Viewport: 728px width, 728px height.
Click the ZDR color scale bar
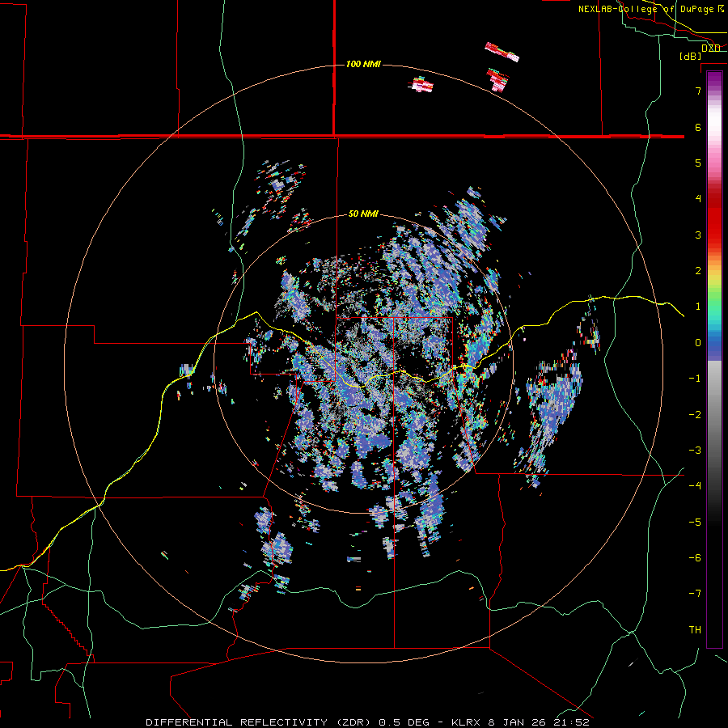[714, 359]
